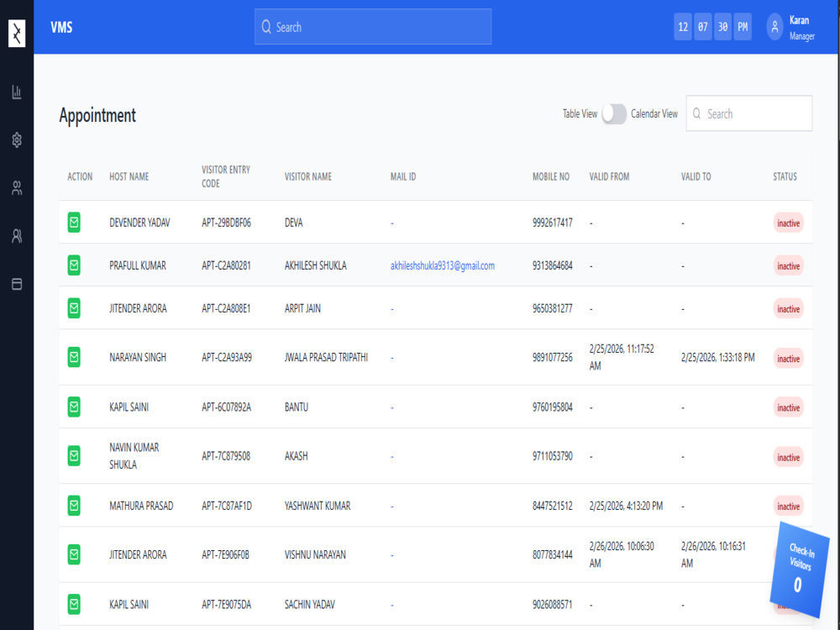Screen dimensions: 840x630
Task: Click the mail action icon for MATHURA PRASAD
Action: [x=74, y=506]
